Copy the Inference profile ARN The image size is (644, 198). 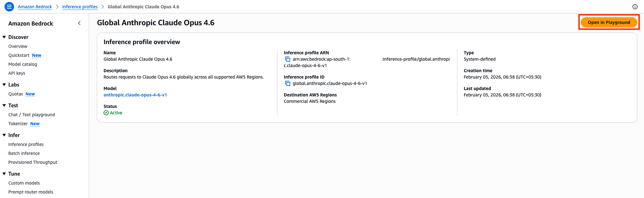tap(288, 59)
